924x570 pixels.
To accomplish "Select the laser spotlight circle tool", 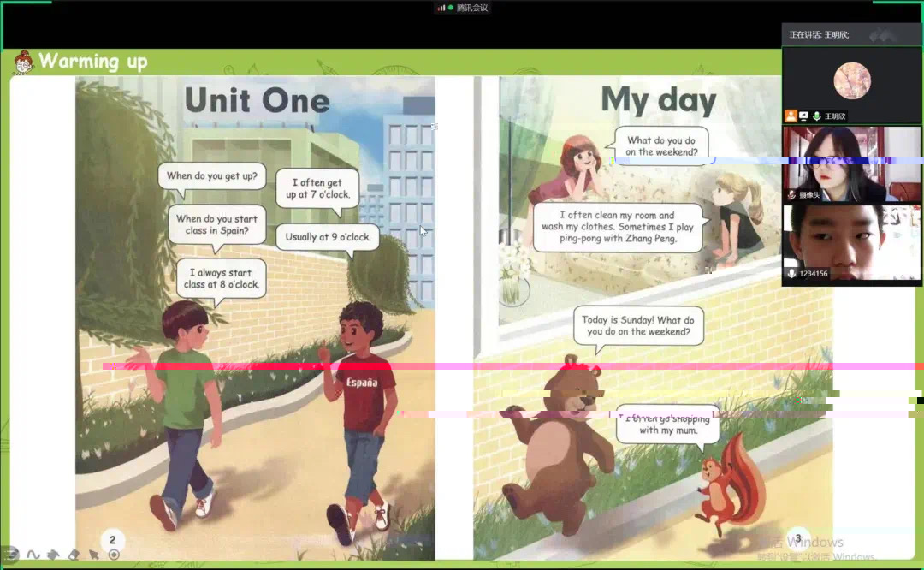I will pos(114,555).
